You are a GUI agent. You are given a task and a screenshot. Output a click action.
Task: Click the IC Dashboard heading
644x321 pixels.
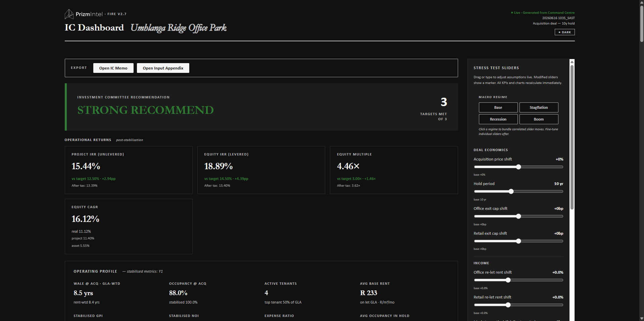click(x=94, y=28)
